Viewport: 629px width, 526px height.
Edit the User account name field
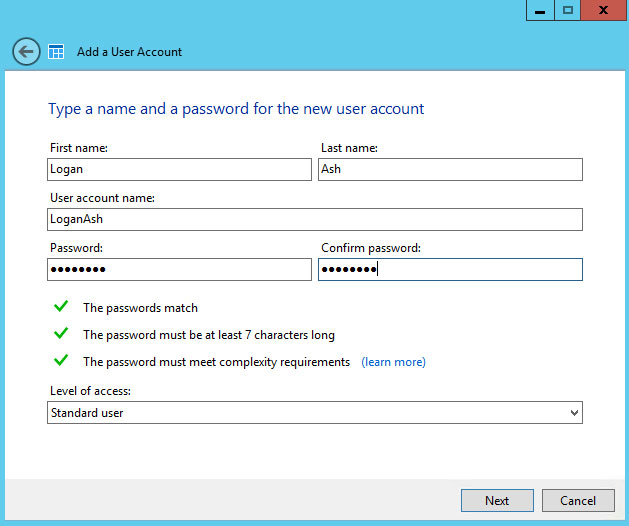point(314,219)
